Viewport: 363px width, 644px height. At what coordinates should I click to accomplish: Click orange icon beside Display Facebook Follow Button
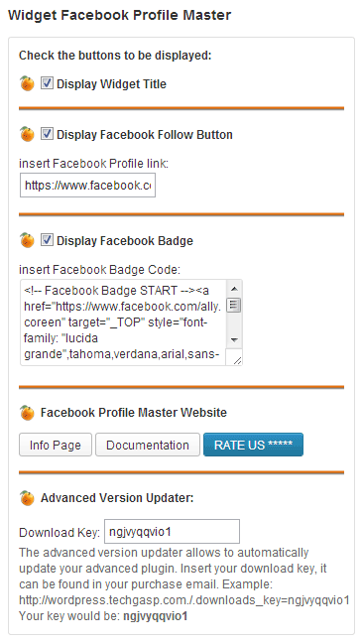tap(27, 134)
